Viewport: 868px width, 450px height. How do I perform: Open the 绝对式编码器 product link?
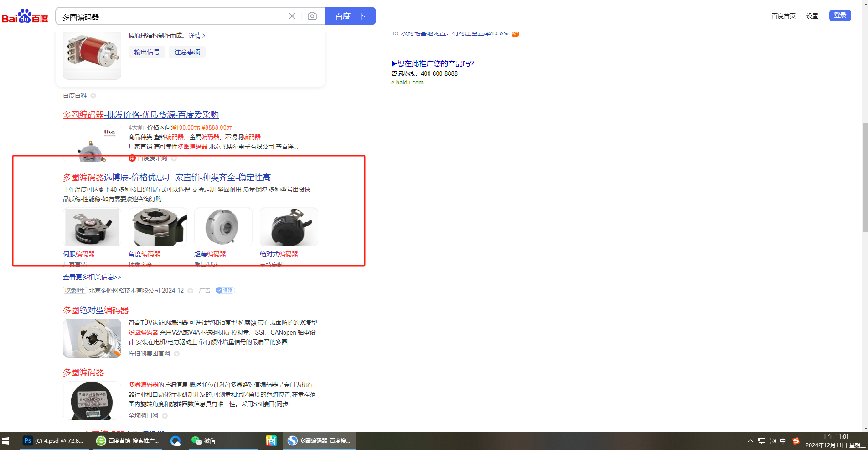pos(279,254)
